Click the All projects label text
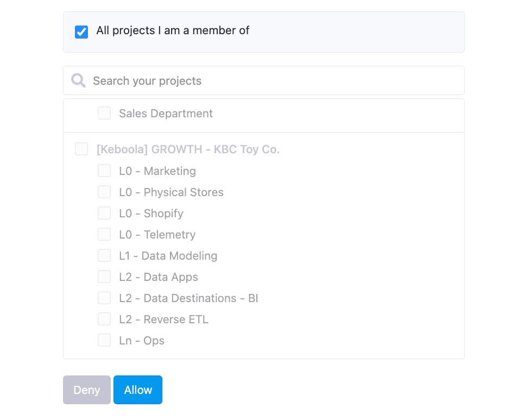530x420 pixels. [173, 30]
